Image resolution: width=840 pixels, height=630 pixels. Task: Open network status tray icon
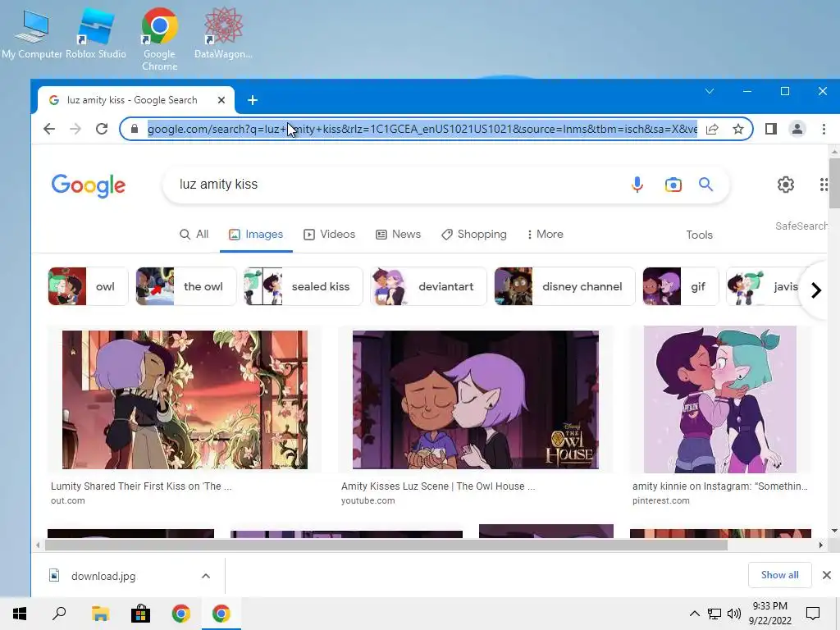(x=714, y=614)
